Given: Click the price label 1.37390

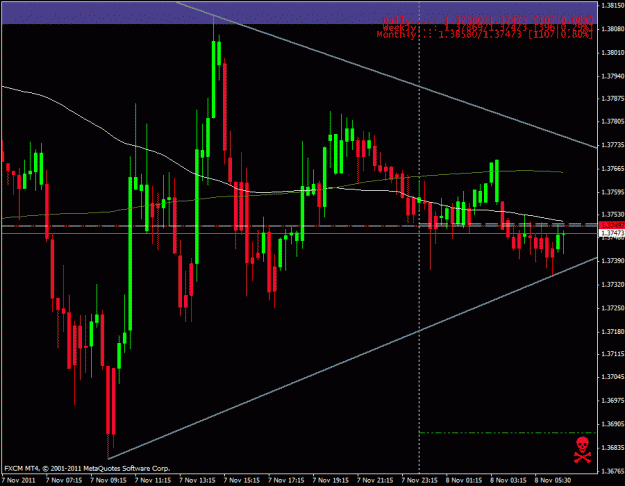Looking at the screenshot, I should (x=613, y=260).
